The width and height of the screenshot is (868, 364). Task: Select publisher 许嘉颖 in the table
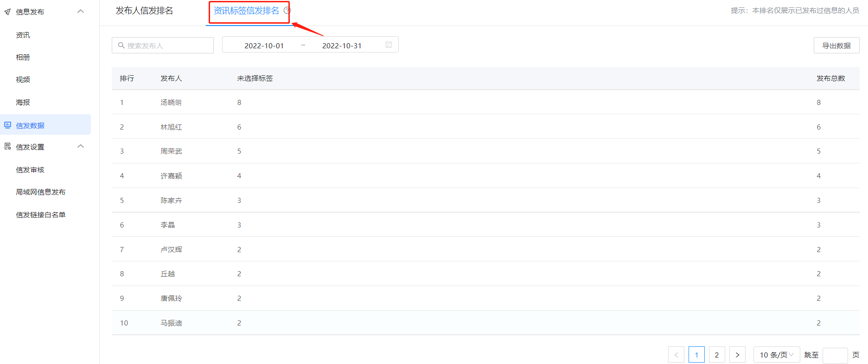click(171, 175)
